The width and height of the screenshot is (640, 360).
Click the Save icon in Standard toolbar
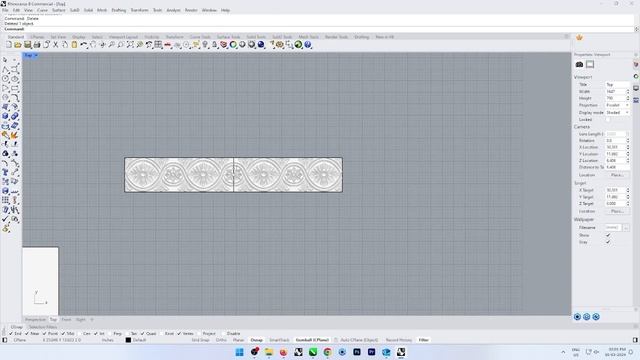27,45
